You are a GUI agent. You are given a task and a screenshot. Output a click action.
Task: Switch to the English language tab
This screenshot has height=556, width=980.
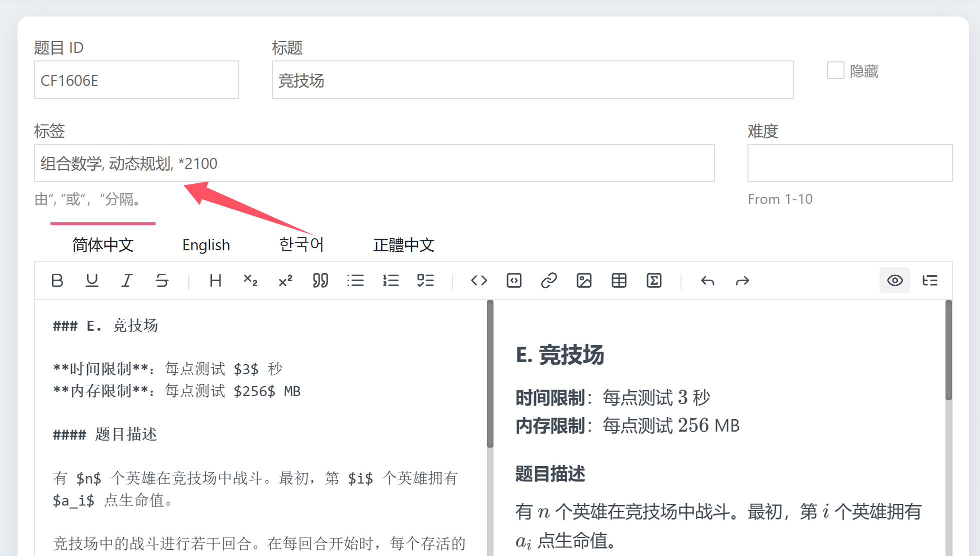(206, 245)
